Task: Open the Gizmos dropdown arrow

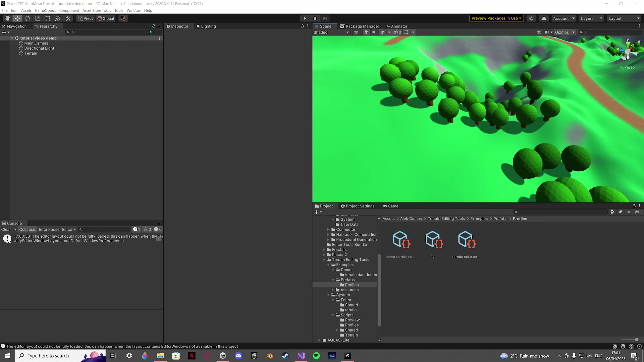Action: [x=573, y=32]
